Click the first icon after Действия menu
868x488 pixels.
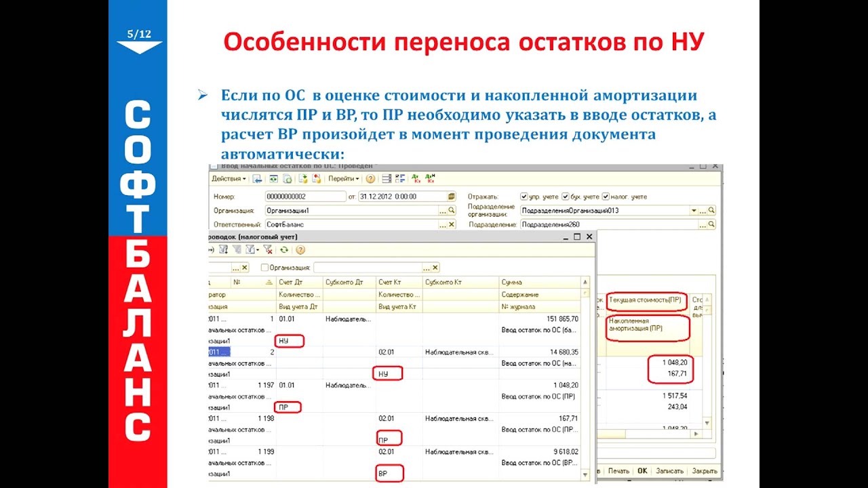coord(257,179)
